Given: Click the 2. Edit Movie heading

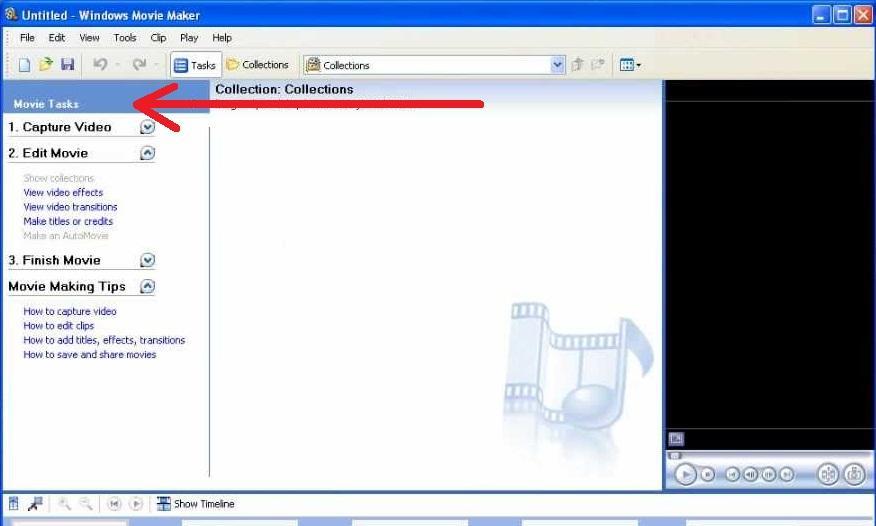Looking at the screenshot, I should point(48,153).
